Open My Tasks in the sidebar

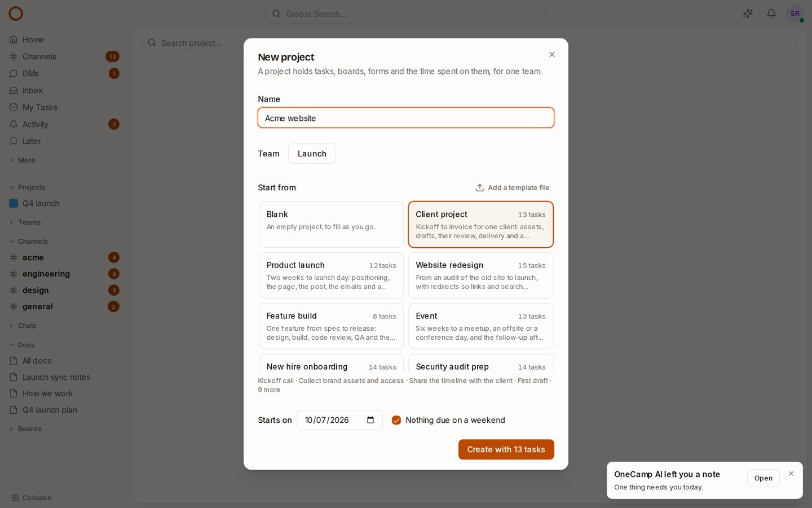tap(64, 107)
